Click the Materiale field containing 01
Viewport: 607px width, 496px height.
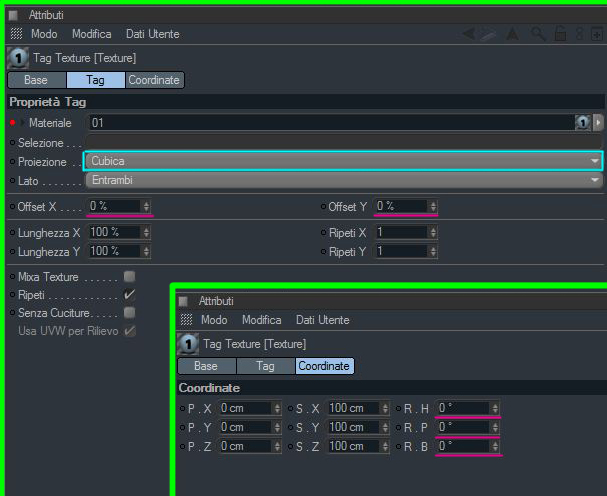332,123
